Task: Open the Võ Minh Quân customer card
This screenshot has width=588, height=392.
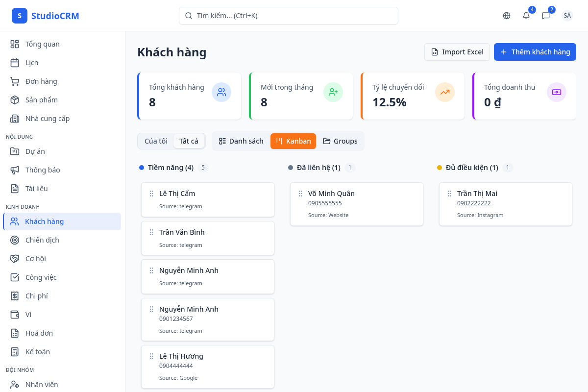Action: point(356,204)
